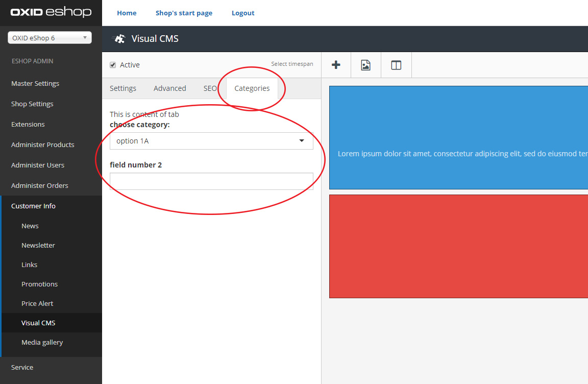Open the SEO tab
The height and width of the screenshot is (384, 588).
[x=210, y=88]
